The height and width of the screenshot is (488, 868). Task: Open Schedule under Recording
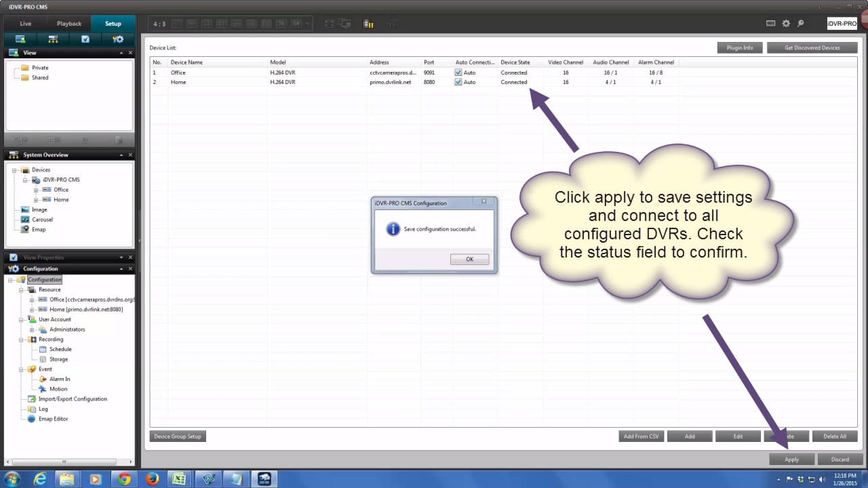click(x=60, y=349)
